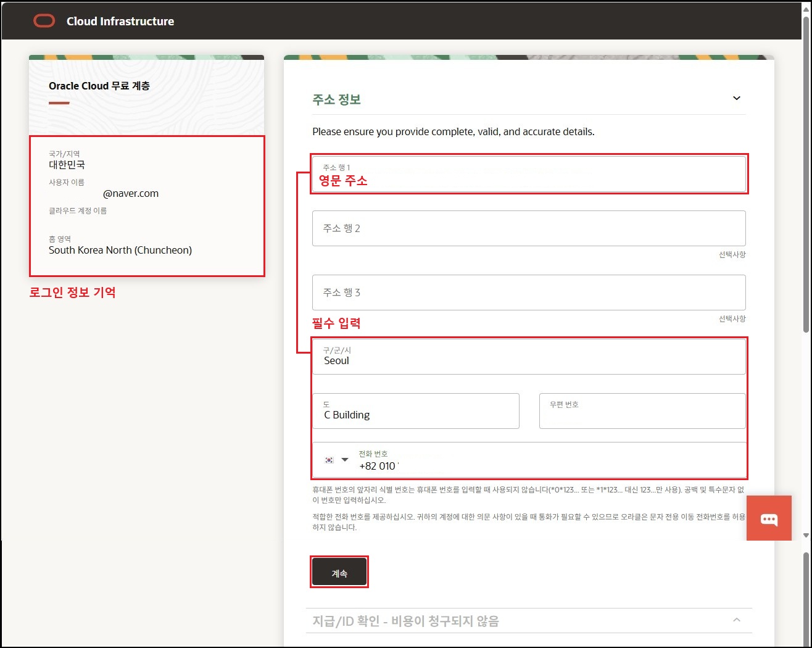Click the 홈 영역 label
The image size is (812, 648).
pyautogui.click(x=60, y=239)
